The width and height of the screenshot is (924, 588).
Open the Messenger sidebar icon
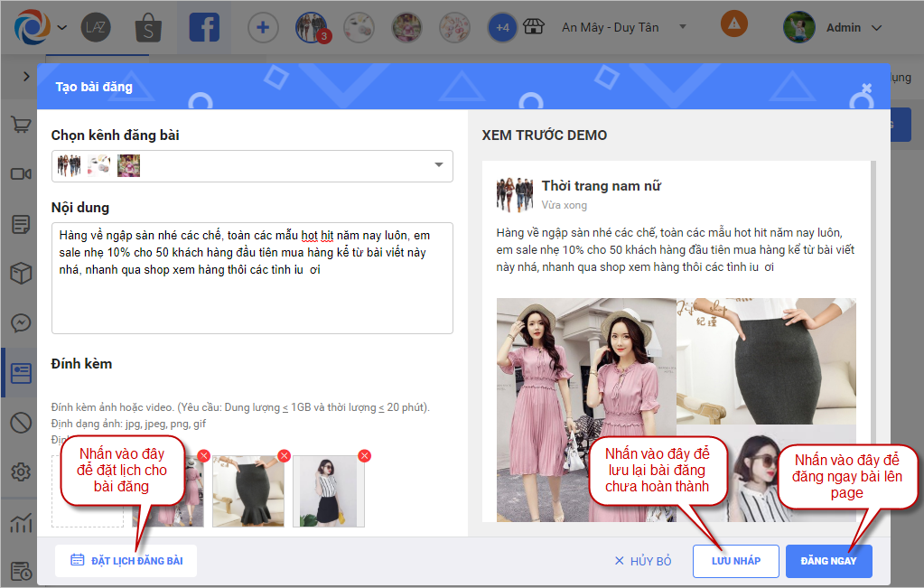click(x=20, y=322)
